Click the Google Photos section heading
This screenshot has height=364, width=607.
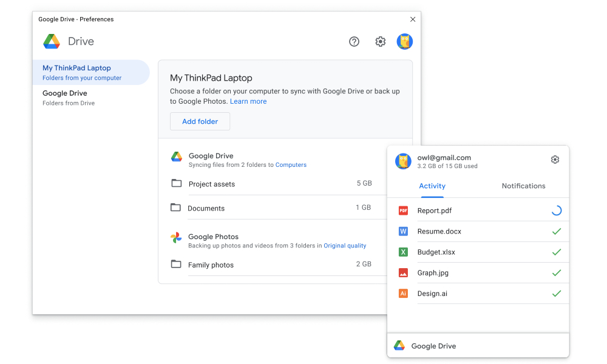tap(213, 237)
